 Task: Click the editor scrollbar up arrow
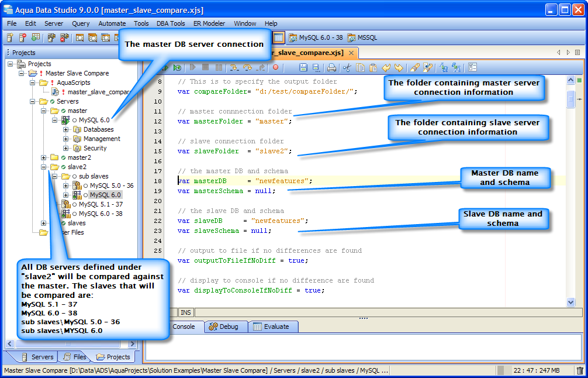coord(570,80)
